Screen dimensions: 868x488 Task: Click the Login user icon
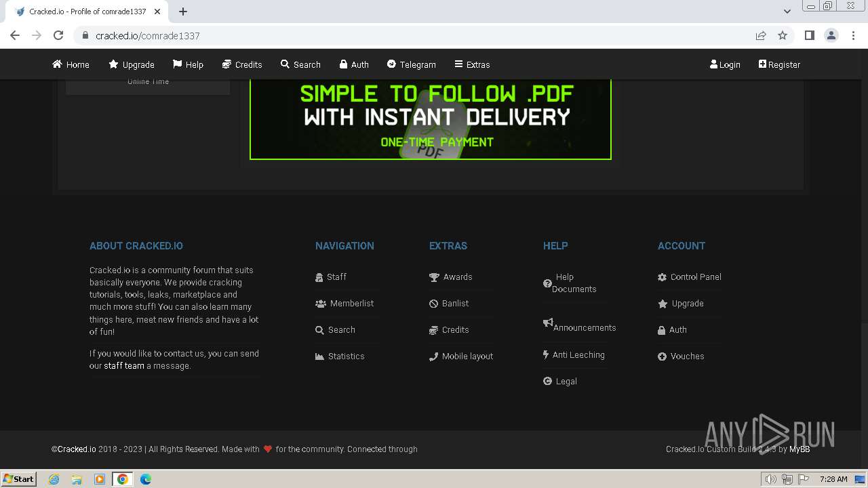point(713,64)
